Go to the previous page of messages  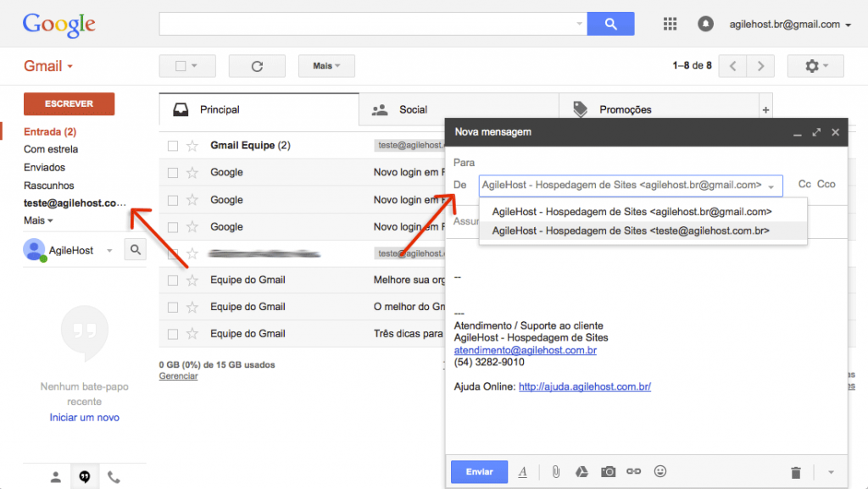point(732,66)
